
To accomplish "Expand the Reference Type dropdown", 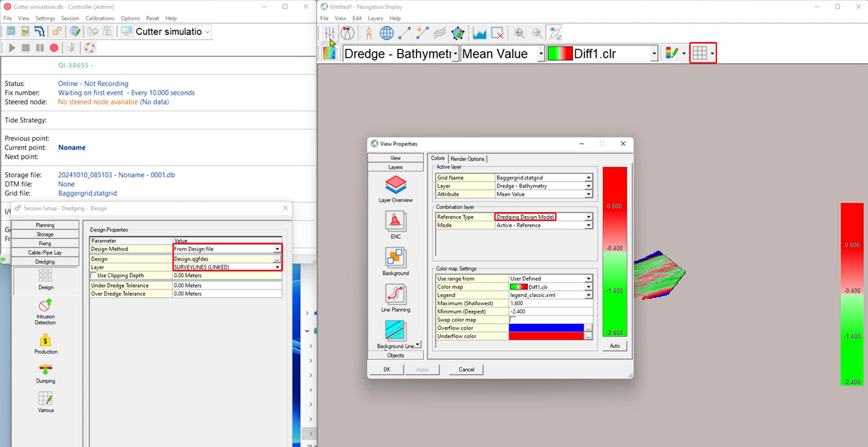I will pyautogui.click(x=588, y=217).
